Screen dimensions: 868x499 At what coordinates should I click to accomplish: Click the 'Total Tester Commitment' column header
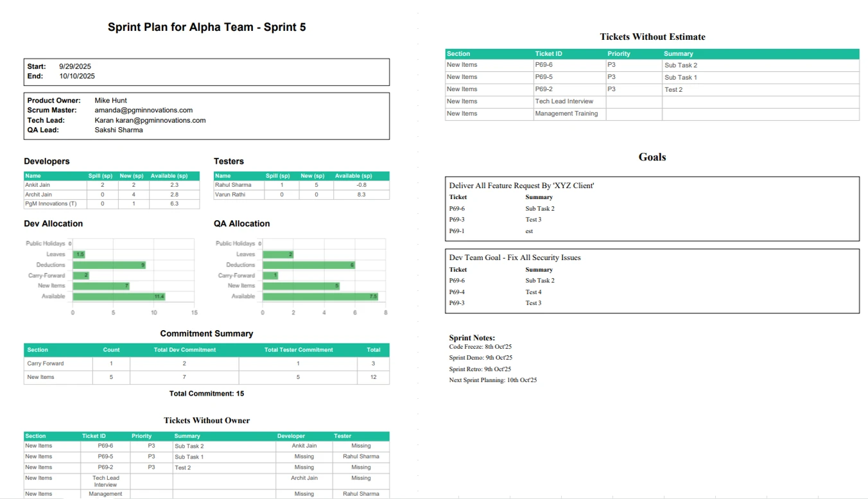point(299,350)
